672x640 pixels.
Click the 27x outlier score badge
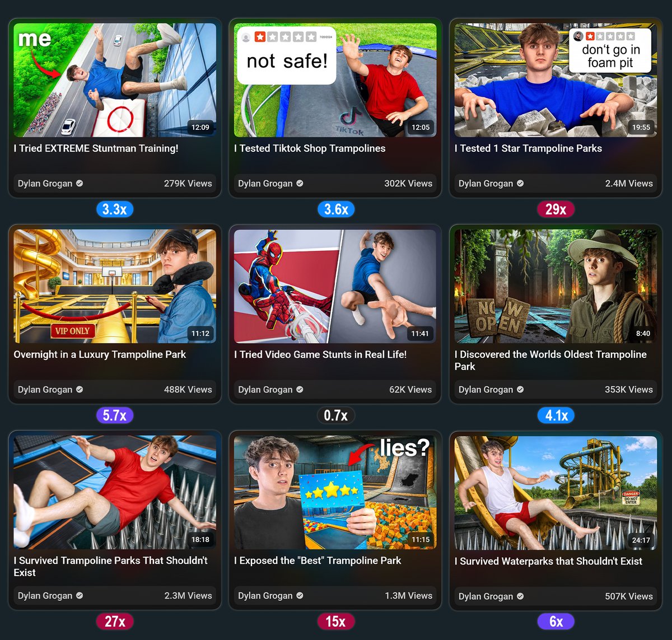(115, 622)
